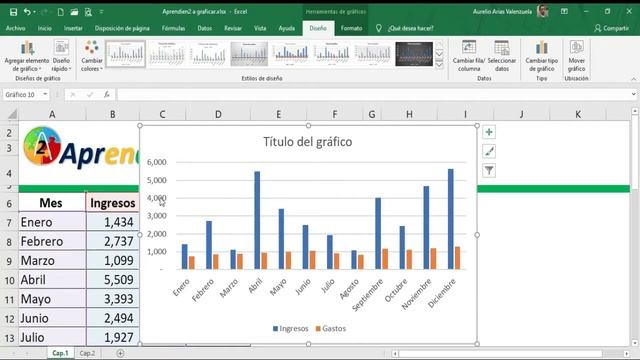
Task: Click row header 10
Action: 9,280
